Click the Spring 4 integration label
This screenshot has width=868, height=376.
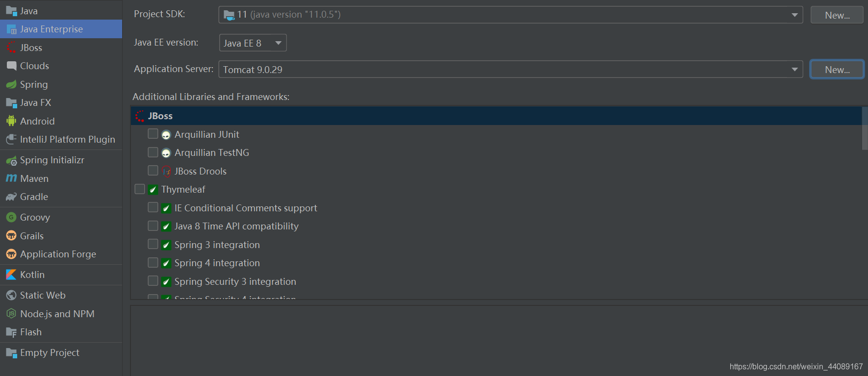click(217, 263)
